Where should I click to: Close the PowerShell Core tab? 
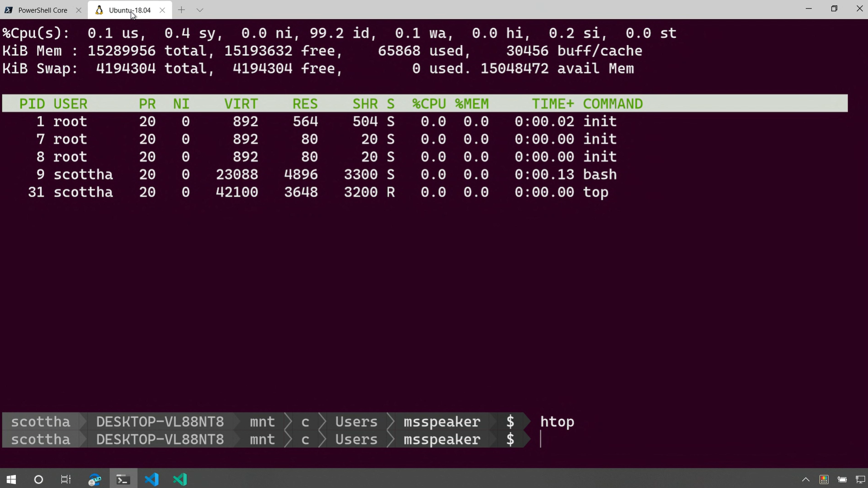(79, 10)
